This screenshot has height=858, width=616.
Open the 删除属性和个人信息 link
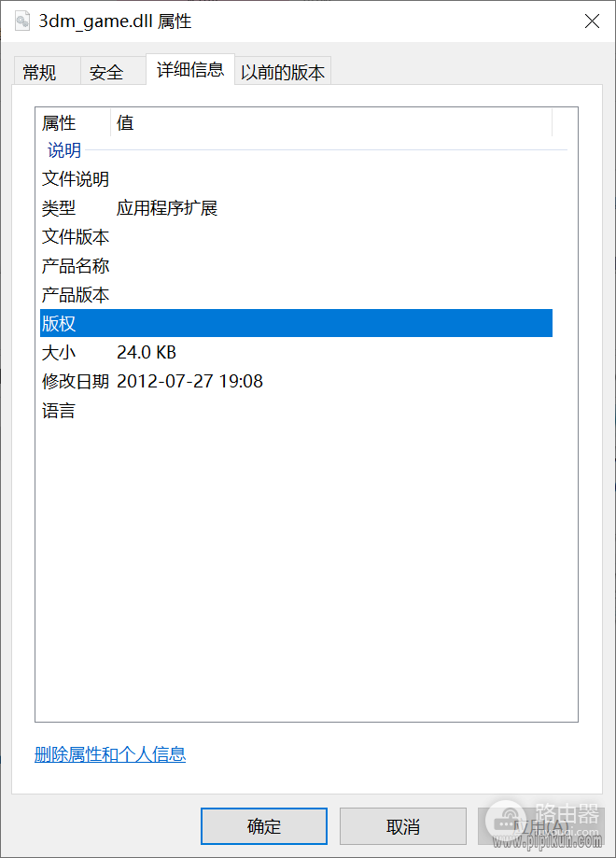pyautogui.click(x=110, y=754)
